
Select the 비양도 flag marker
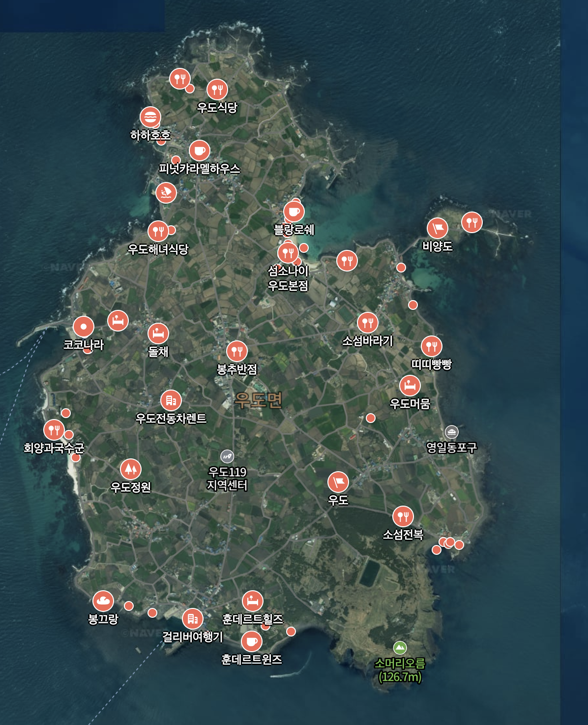437,228
